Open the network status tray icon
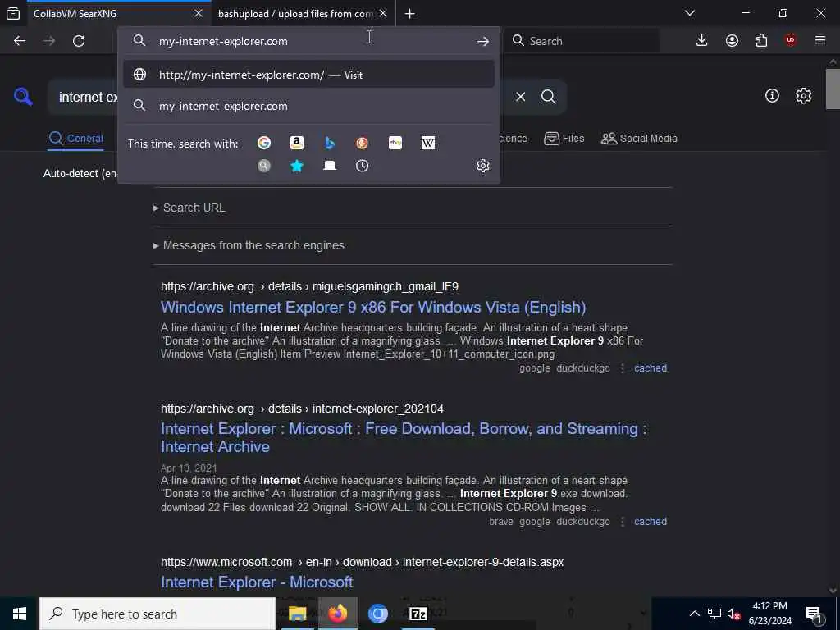 point(714,614)
